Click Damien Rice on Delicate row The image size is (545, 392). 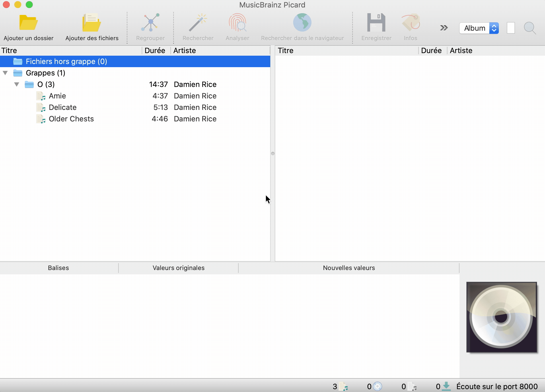(195, 107)
